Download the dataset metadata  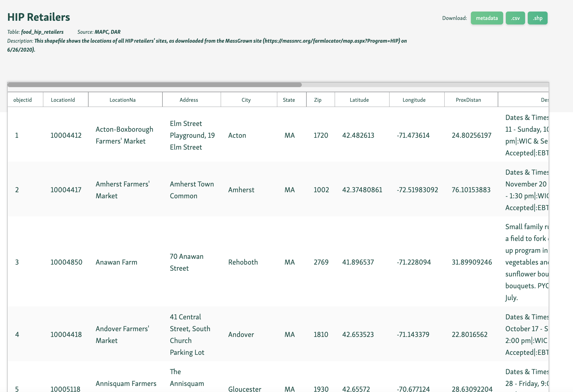coord(487,18)
